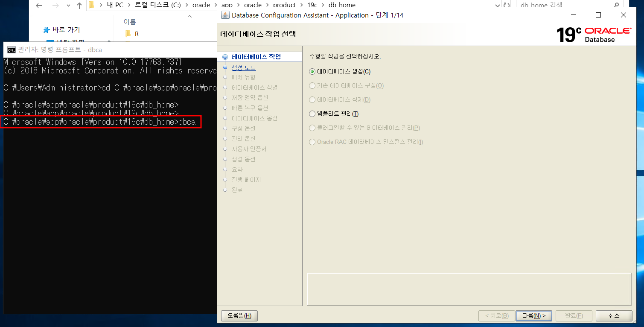Click product breadcrumb in address path
644x327 pixels.
click(x=284, y=5)
